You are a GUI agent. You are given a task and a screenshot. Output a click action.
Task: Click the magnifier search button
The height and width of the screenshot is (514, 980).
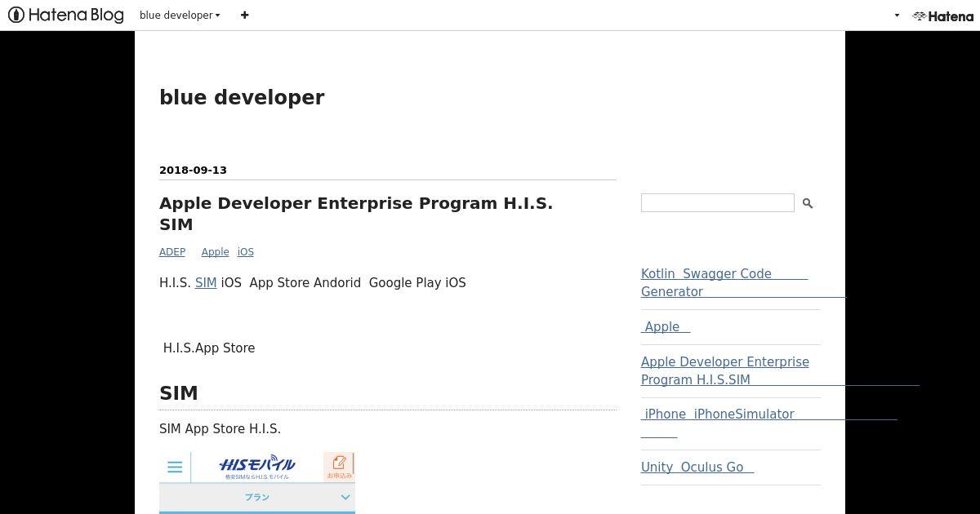808,203
